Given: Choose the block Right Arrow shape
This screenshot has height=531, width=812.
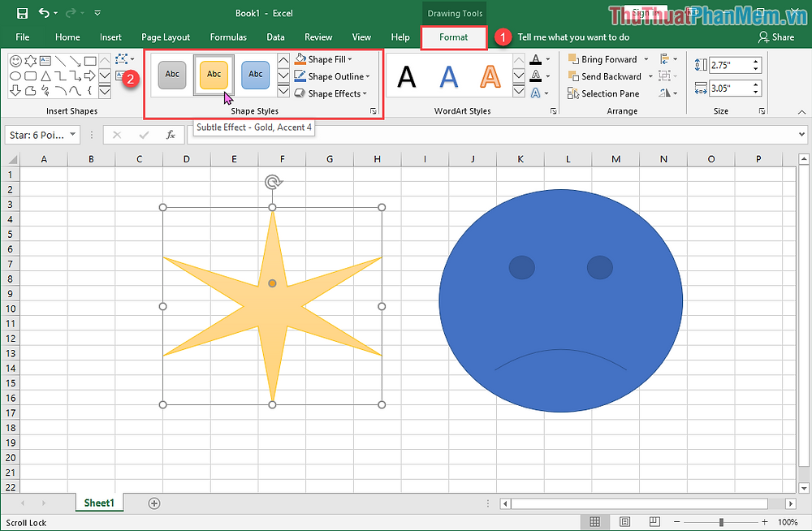Looking at the screenshot, I should 90,76.
